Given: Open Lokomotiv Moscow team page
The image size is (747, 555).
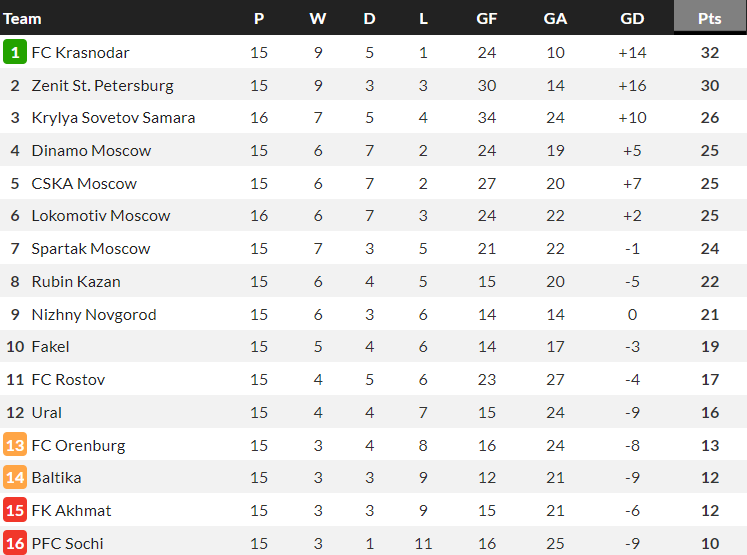Looking at the screenshot, I should [x=101, y=216].
